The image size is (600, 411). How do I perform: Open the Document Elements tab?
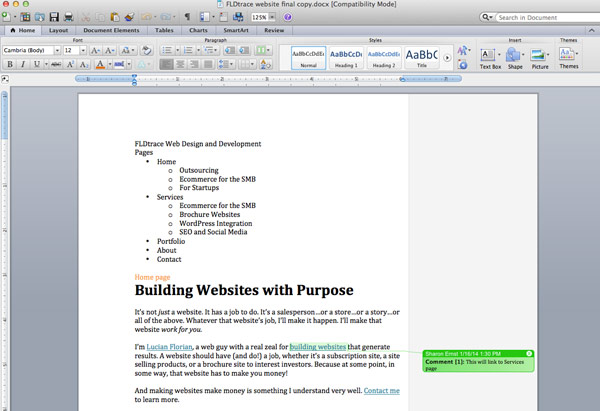pos(111,30)
